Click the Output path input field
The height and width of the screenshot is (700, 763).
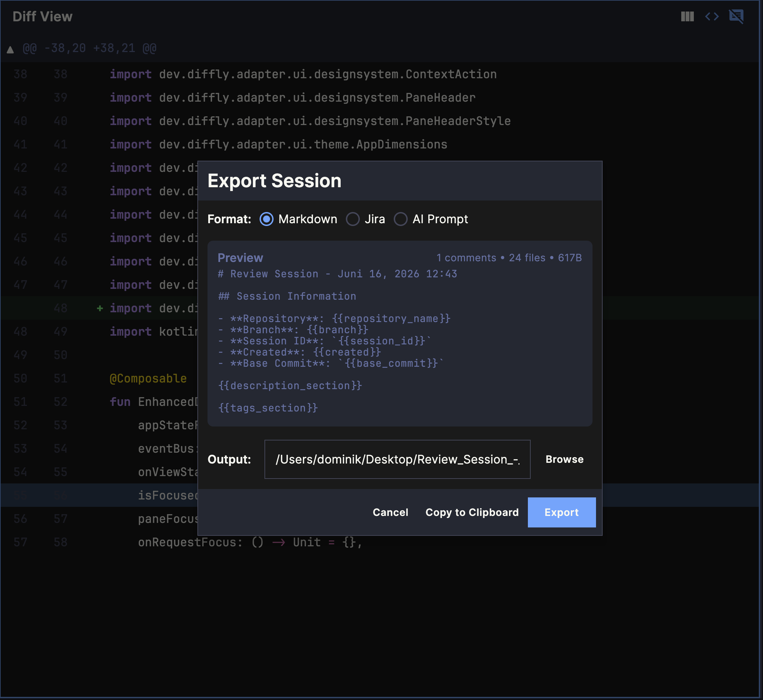pos(397,459)
